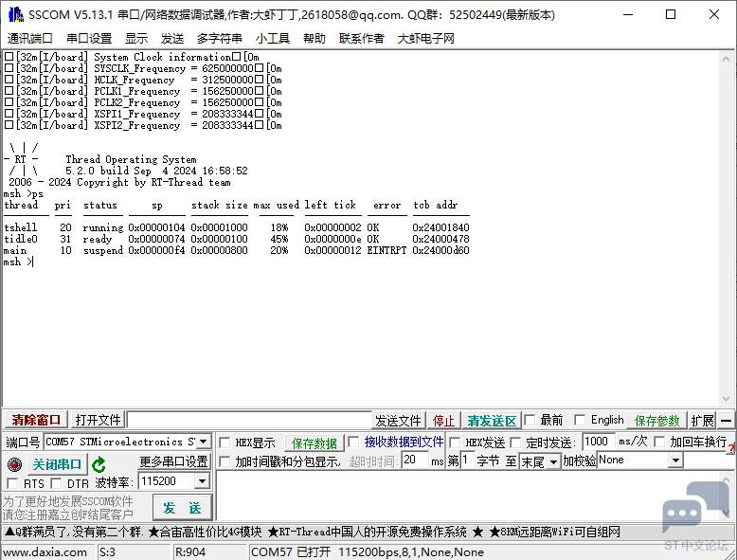Click the 1000 ms interval input field
Screen dimensions: 737x560
point(599,442)
